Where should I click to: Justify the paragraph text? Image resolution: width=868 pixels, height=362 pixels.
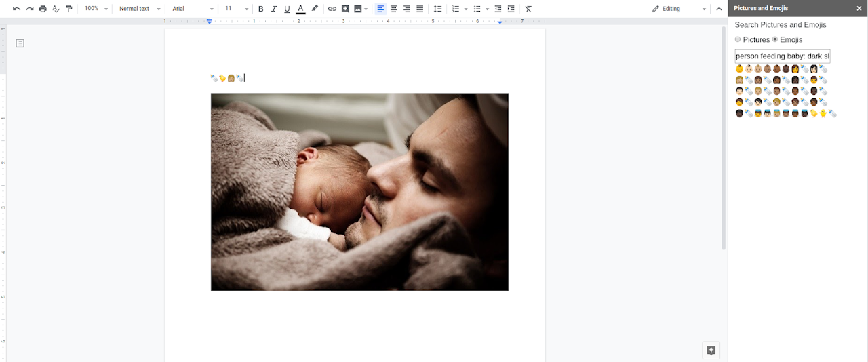coord(420,9)
